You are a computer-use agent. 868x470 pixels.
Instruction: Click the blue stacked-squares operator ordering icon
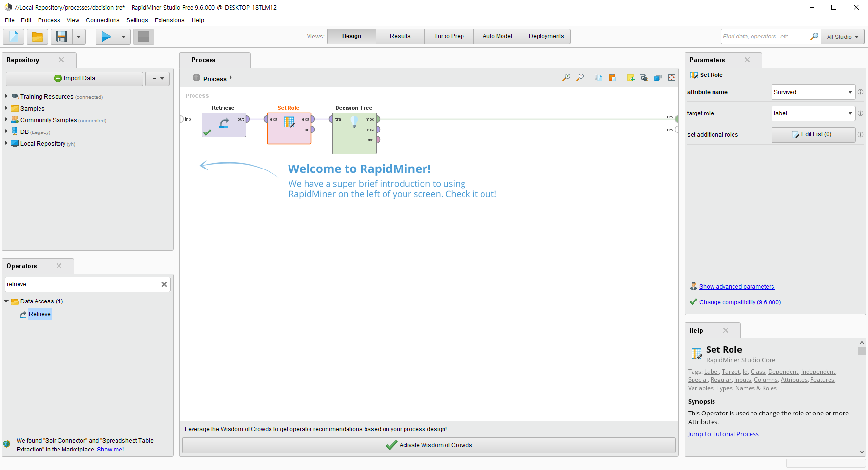(657, 77)
